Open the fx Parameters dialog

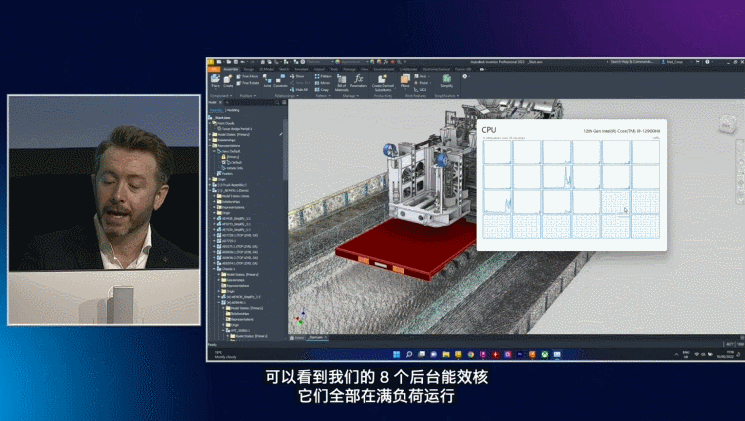358,81
